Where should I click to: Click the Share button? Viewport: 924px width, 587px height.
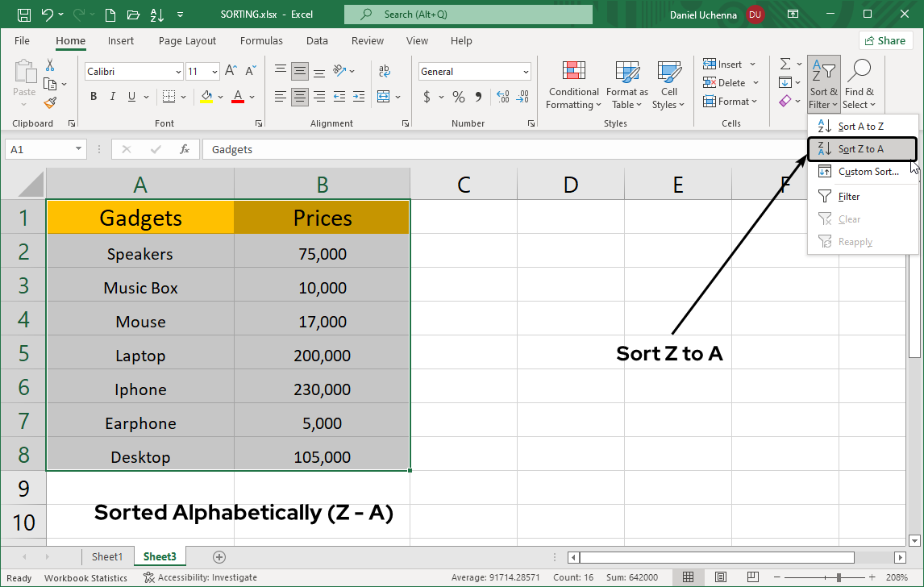coord(885,40)
